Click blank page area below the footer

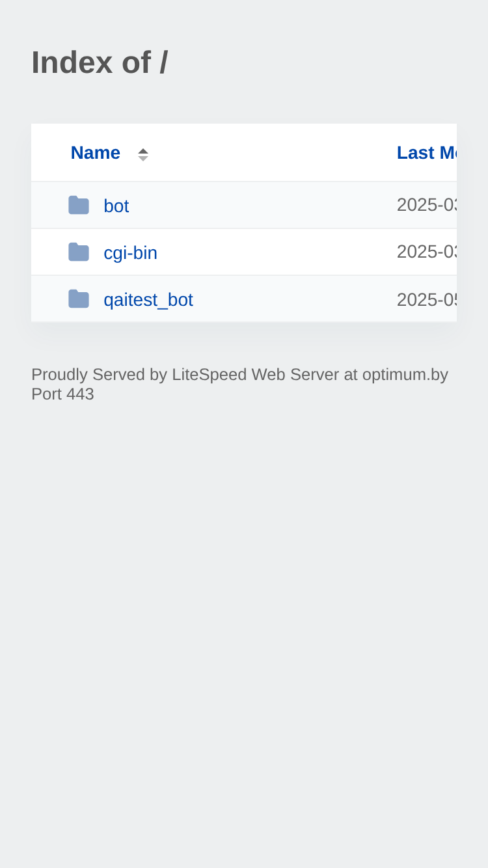click(244, 618)
